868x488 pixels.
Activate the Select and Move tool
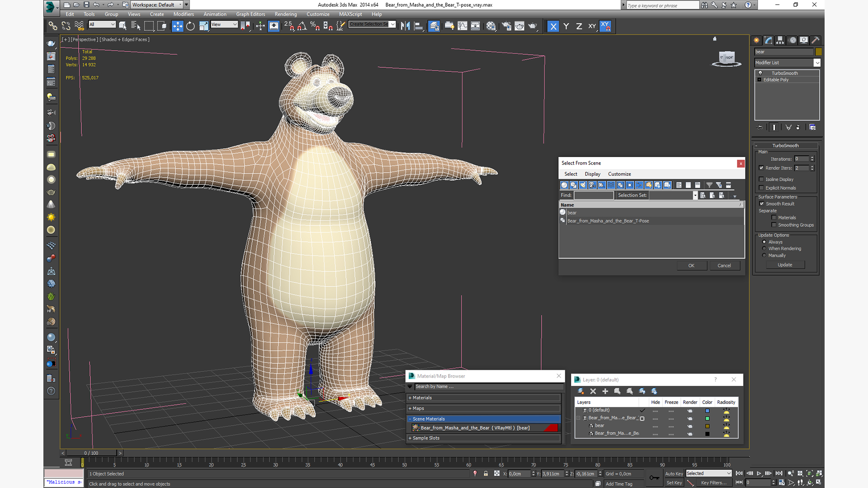tap(177, 26)
